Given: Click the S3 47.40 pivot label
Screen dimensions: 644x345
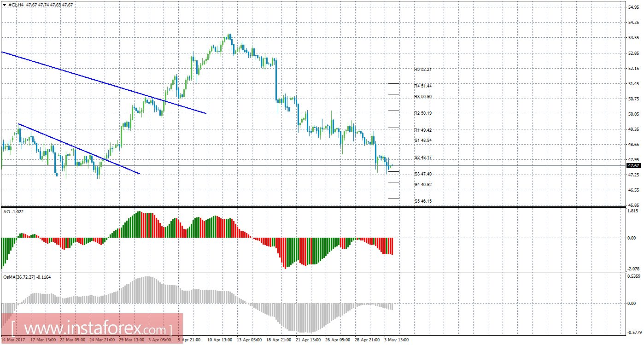Looking at the screenshot, I should click(x=422, y=174).
